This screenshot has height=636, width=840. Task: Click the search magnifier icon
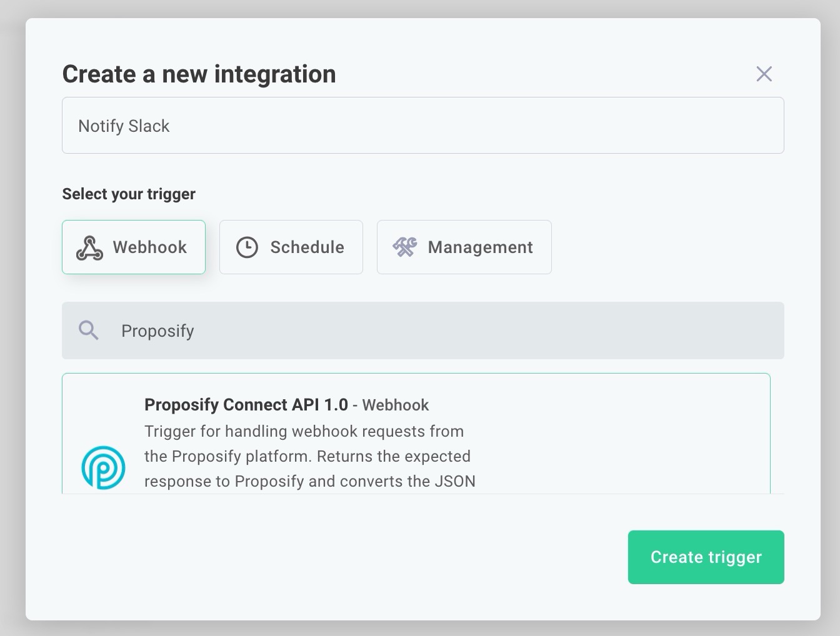click(x=89, y=330)
